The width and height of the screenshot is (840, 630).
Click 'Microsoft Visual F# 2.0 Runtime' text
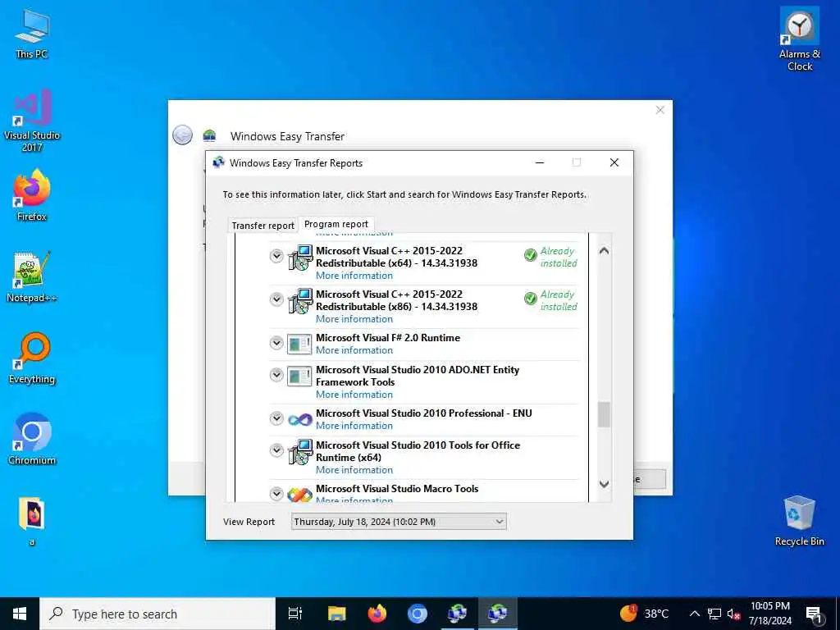(x=388, y=337)
